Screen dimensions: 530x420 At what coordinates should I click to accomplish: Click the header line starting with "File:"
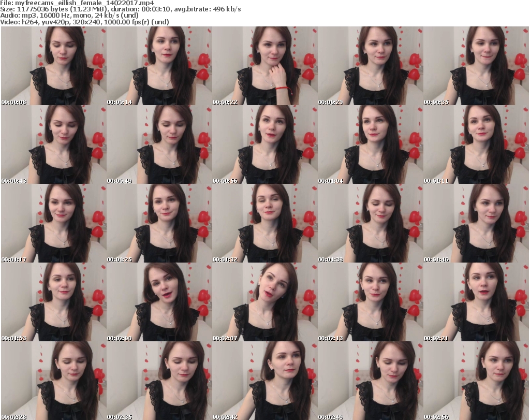tap(77, 3)
